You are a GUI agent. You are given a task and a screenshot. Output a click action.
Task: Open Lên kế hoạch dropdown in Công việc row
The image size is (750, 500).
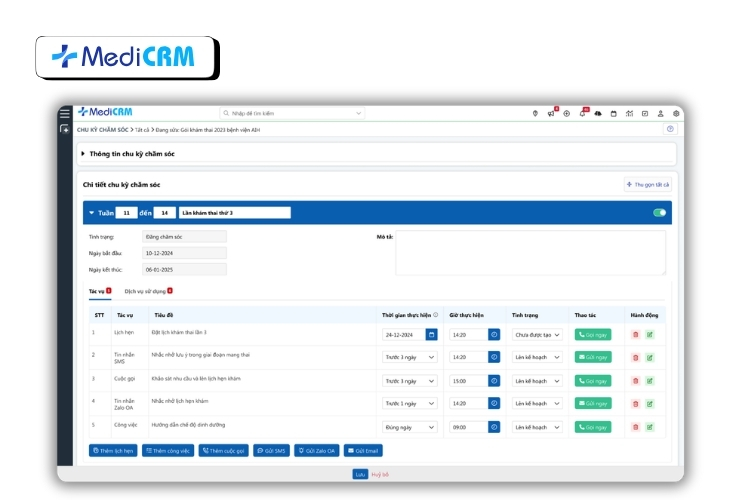click(x=537, y=427)
